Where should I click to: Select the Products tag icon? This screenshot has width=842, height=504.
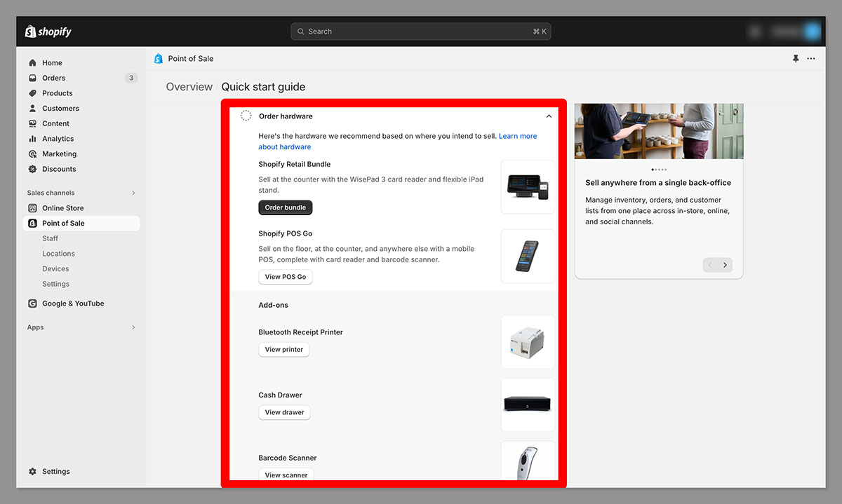tap(32, 93)
